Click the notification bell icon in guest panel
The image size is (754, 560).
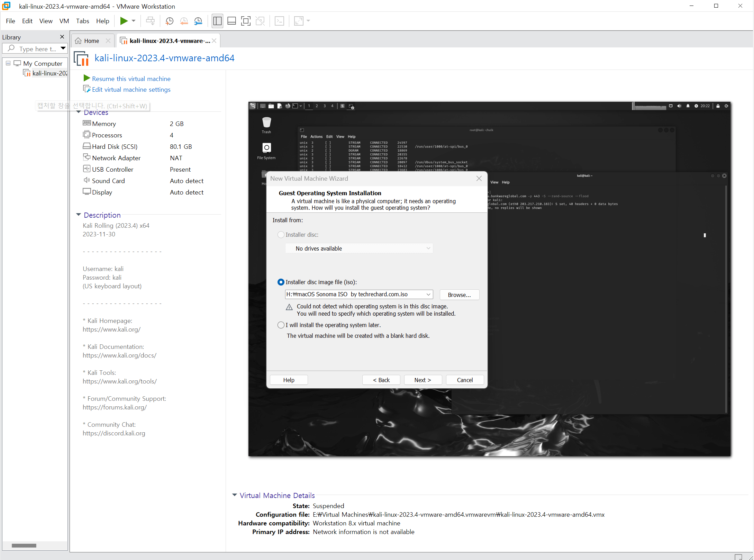coord(688,106)
